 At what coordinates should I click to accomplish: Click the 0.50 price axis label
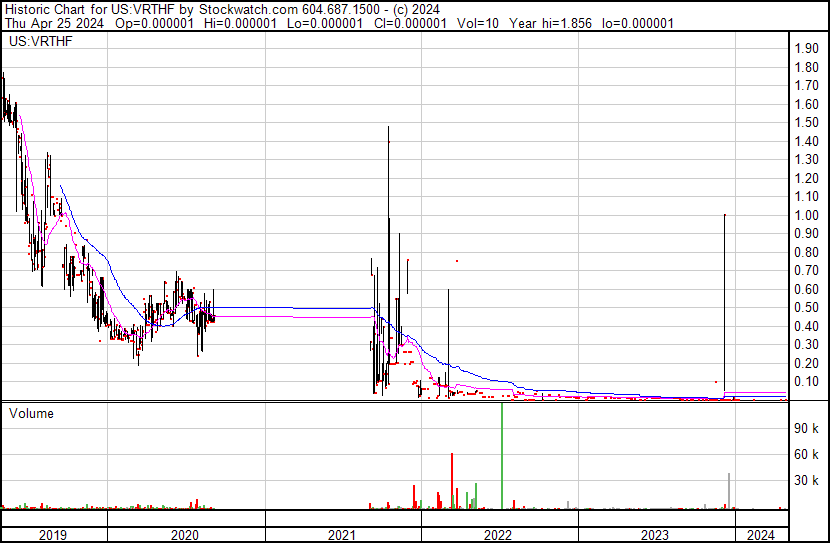[x=806, y=308]
